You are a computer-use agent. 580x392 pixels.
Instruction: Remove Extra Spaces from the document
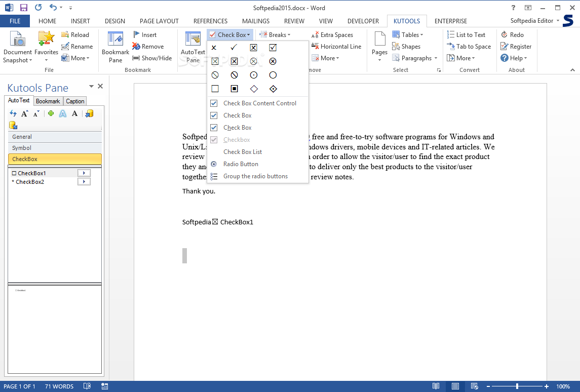(332, 35)
